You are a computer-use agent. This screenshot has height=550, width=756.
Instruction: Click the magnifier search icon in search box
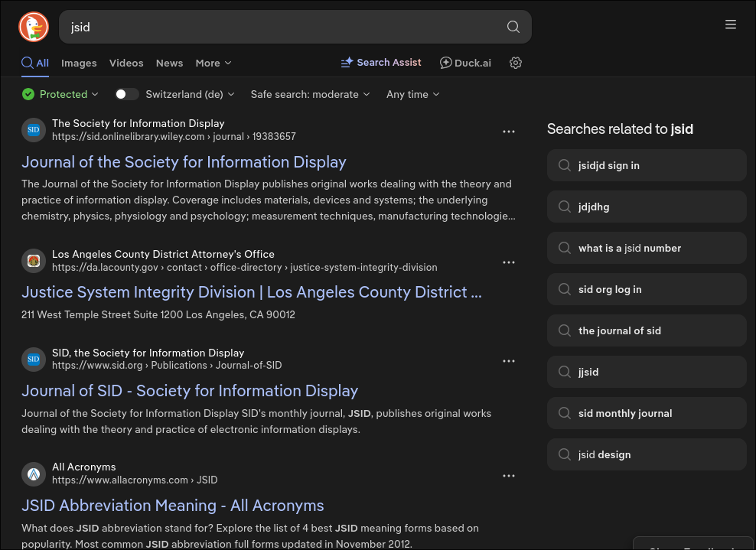pos(513,28)
